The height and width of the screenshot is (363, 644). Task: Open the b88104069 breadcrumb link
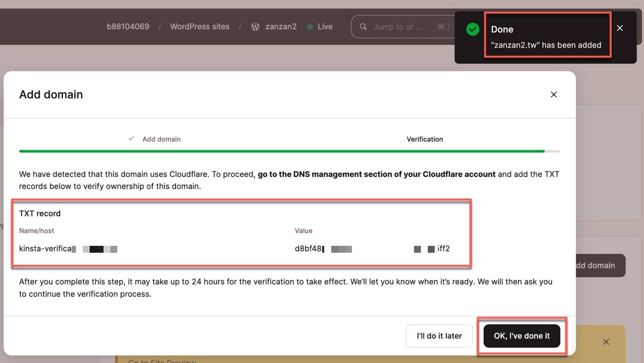(128, 27)
